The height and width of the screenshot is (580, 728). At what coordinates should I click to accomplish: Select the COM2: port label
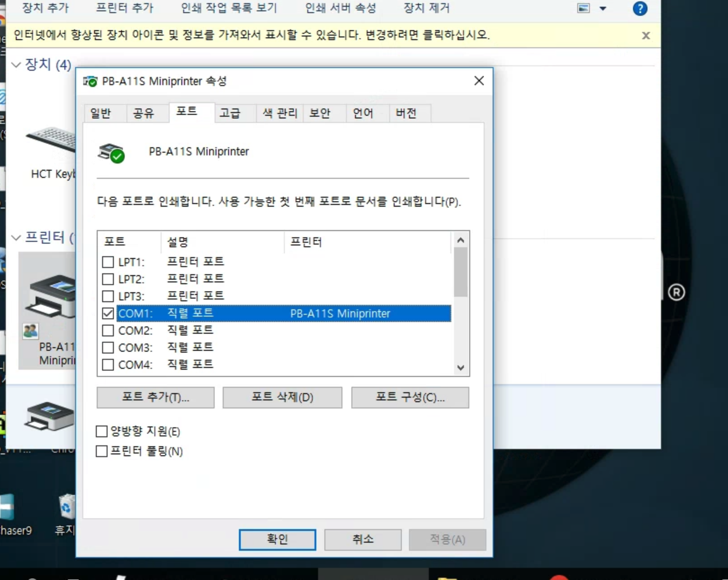tap(135, 331)
